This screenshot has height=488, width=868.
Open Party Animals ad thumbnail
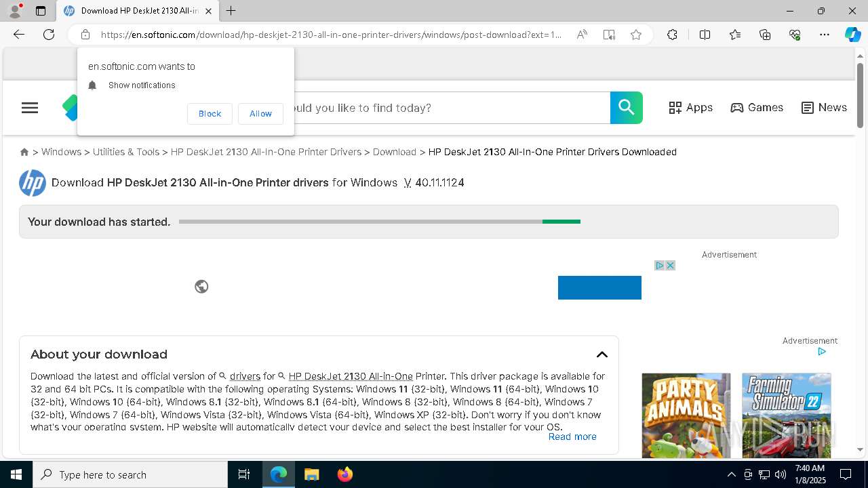click(x=686, y=415)
